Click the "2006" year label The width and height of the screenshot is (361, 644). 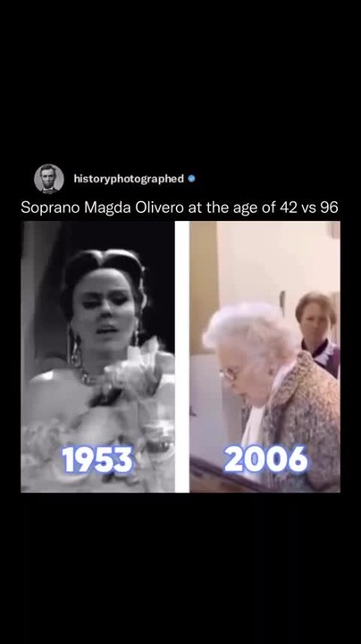pos(265,459)
